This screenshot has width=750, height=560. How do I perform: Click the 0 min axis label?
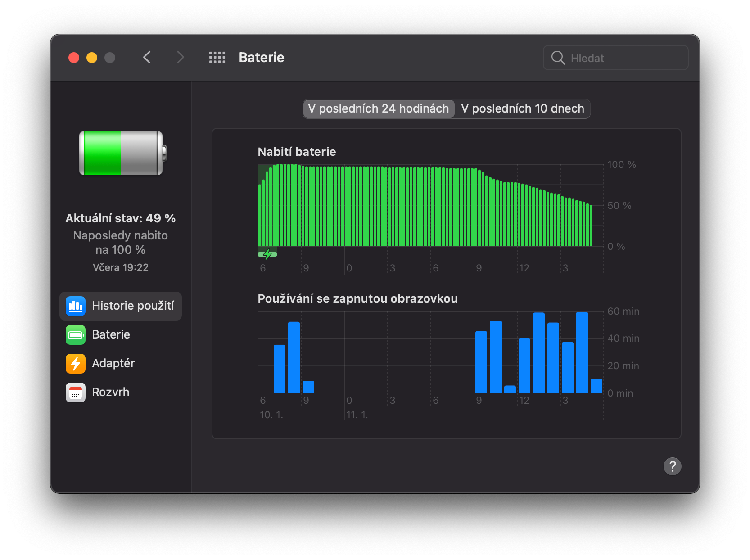click(x=620, y=393)
